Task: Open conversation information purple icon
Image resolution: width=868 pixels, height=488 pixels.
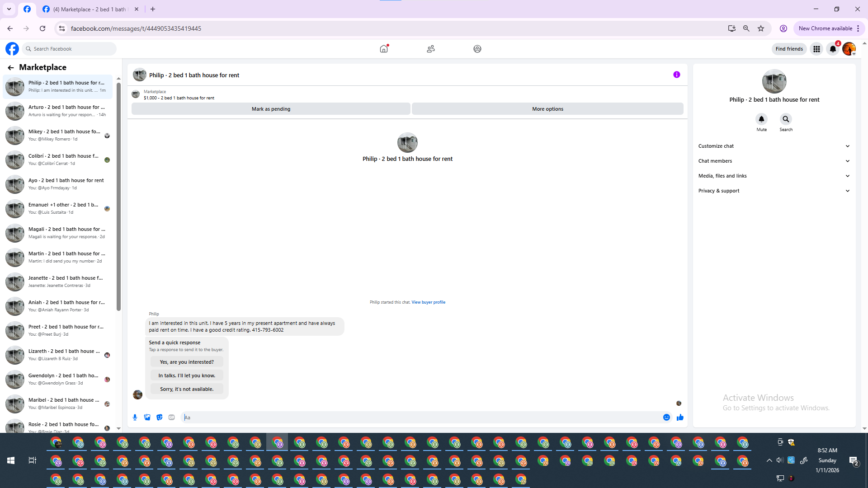Action: (x=677, y=75)
